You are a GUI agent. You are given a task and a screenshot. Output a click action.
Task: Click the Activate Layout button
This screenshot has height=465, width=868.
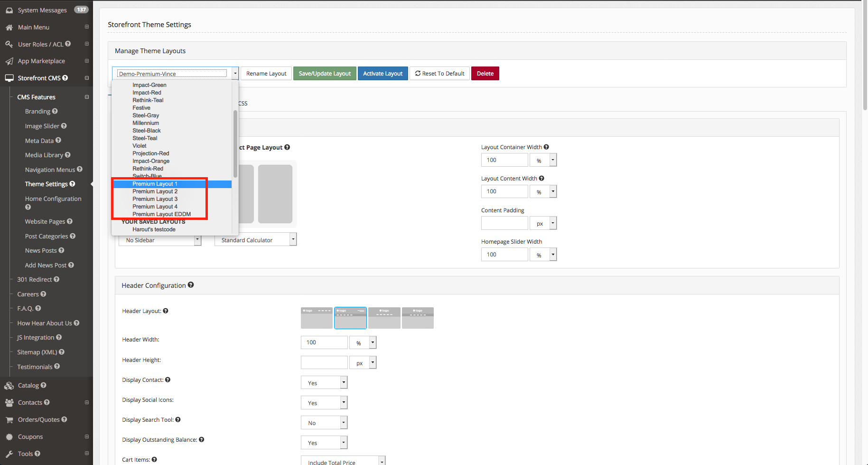point(383,74)
